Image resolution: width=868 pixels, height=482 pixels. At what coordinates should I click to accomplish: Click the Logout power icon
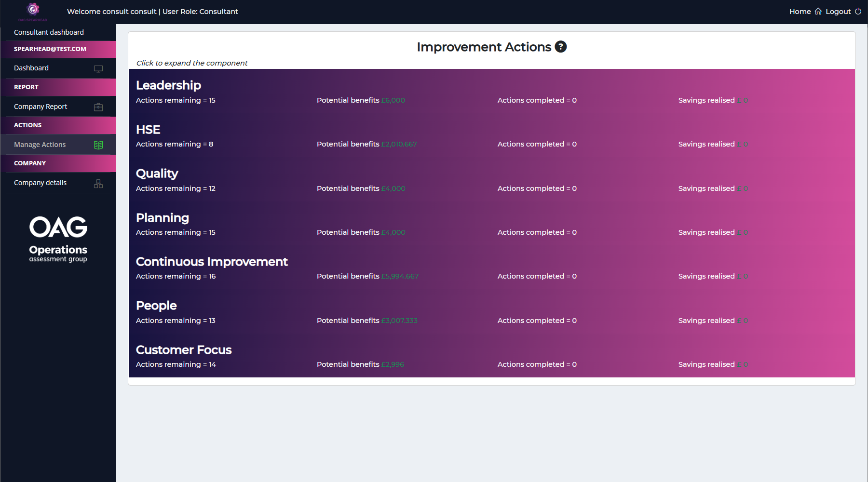click(858, 12)
